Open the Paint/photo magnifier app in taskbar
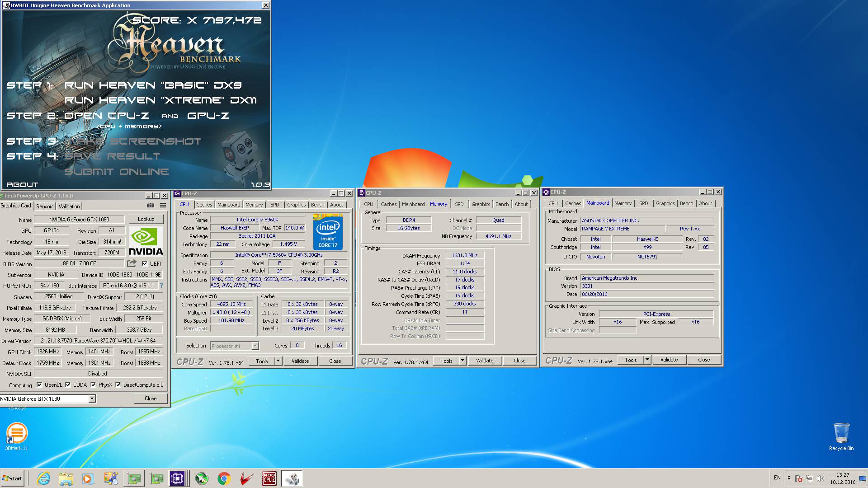Viewport: 868px width, 488px height. point(111,479)
